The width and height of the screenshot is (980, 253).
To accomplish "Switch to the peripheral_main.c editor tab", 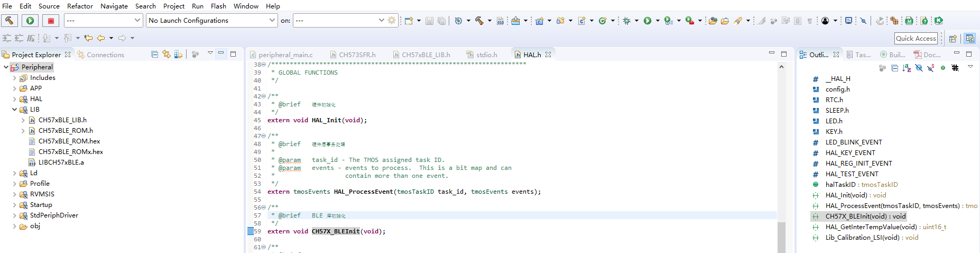I will pyautogui.click(x=285, y=55).
